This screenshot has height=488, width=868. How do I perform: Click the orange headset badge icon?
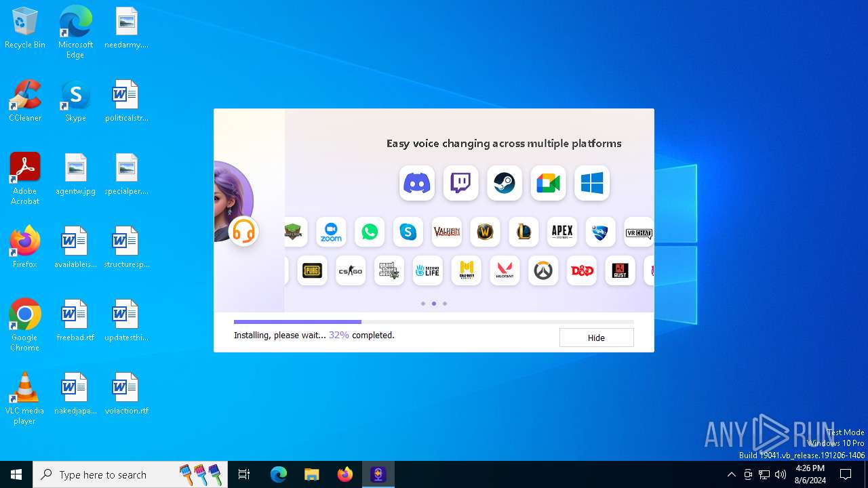tap(243, 232)
